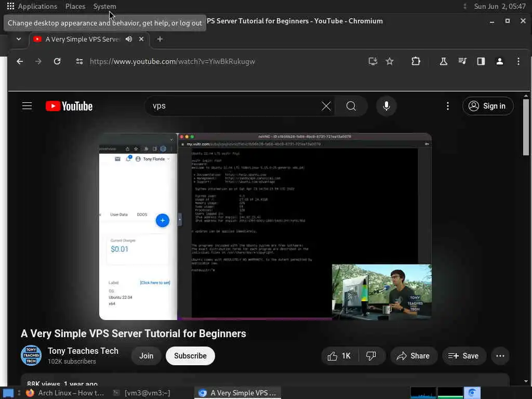Minimize the Chromium window

click(x=491, y=21)
